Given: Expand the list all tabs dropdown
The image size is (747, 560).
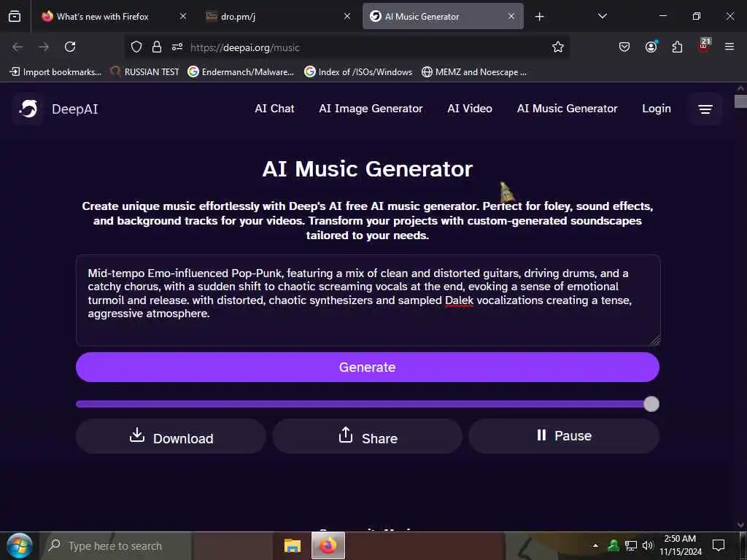Looking at the screenshot, I should click(602, 16).
